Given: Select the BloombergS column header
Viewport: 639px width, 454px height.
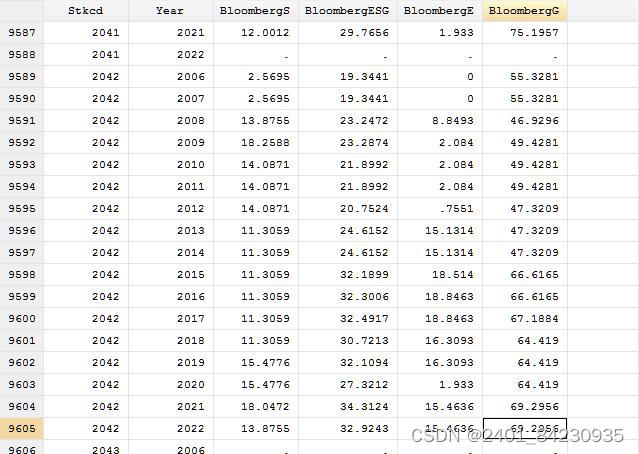Looking at the screenshot, I should coord(256,11).
